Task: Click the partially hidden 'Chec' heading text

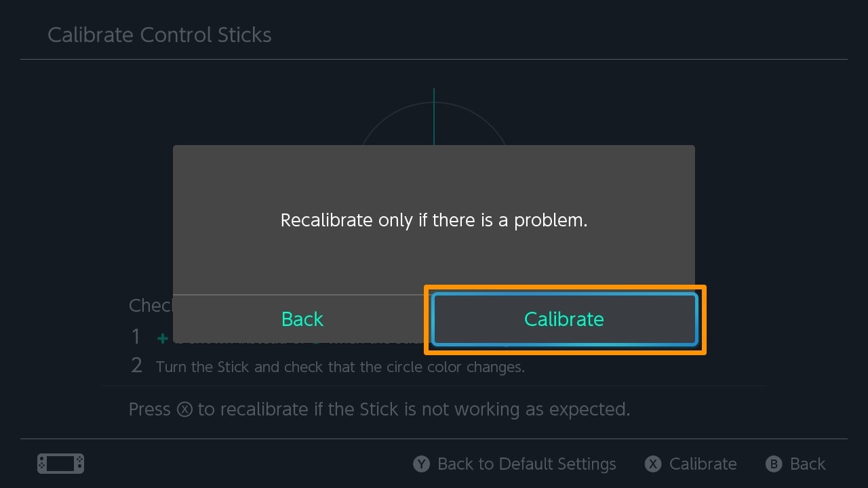Action: pyautogui.click(x=151, y=306)
